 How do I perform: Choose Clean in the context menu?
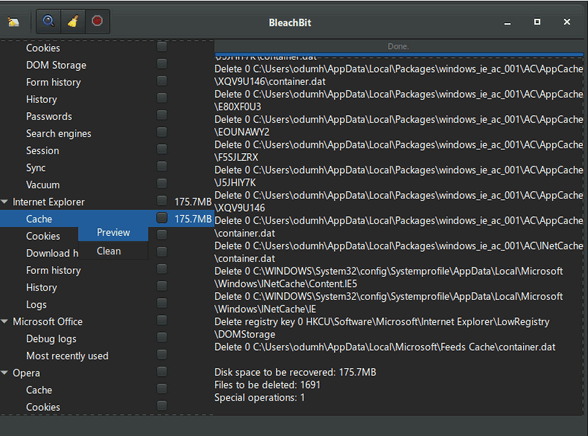point(113,251)
